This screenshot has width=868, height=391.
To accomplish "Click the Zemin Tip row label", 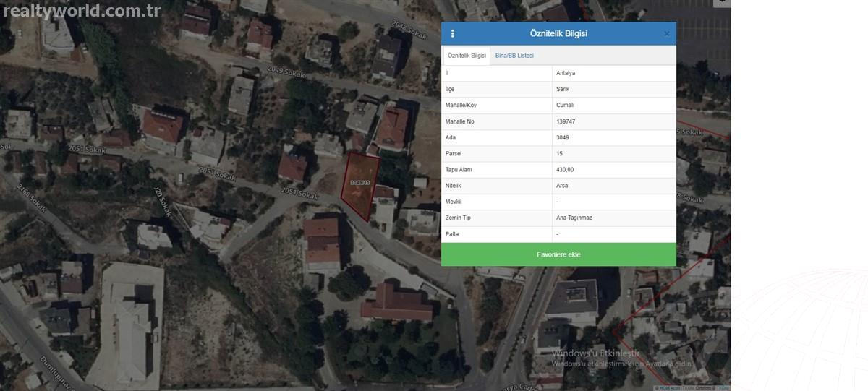I will (457, 218).
